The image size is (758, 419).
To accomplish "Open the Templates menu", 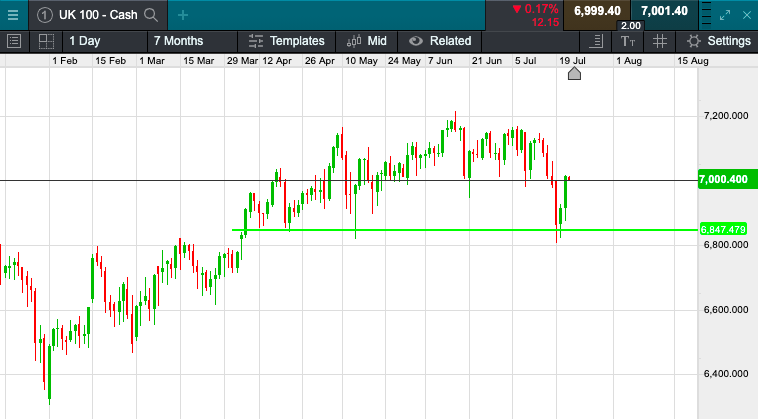I will tap(287, 41).
